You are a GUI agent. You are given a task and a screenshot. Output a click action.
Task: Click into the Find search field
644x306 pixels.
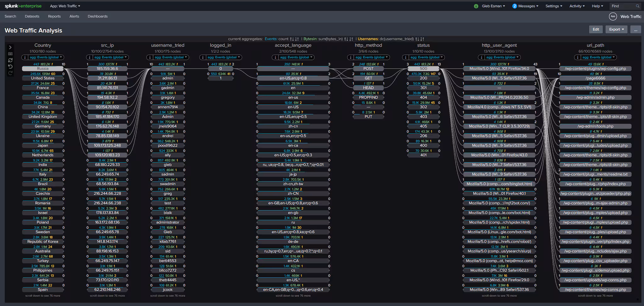[622, 6]
